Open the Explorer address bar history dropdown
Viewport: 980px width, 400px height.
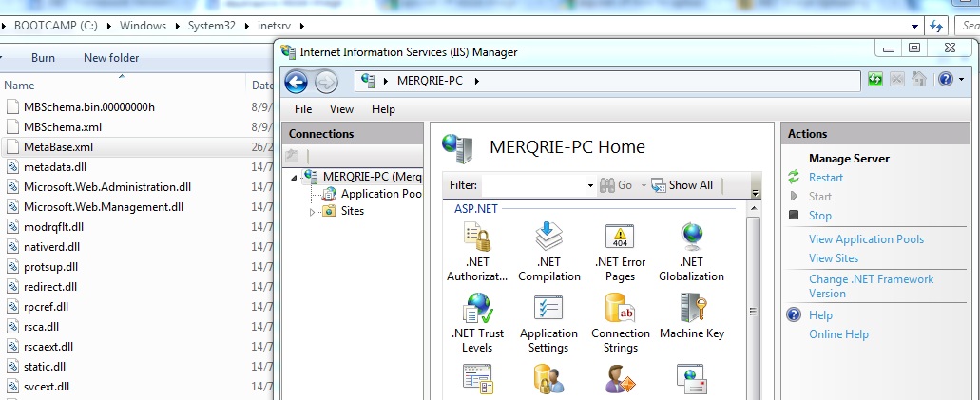pos(915,27)
